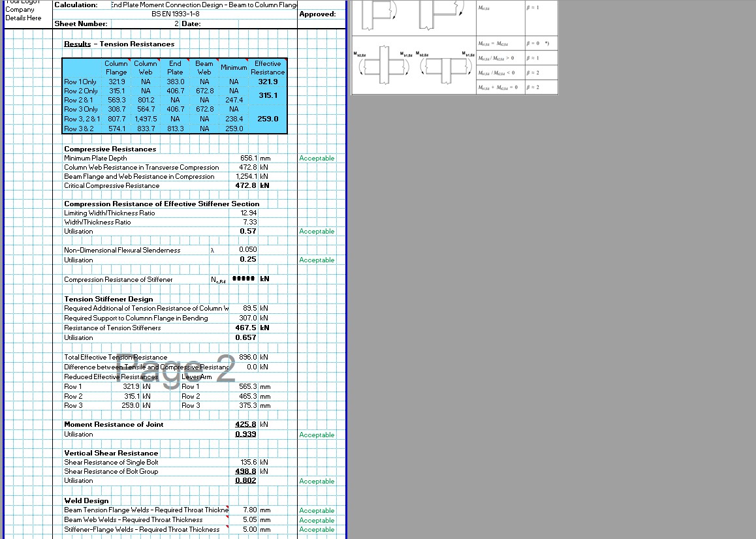
Task: Click the 'Row 3 Only' row label
Action: 80,110
